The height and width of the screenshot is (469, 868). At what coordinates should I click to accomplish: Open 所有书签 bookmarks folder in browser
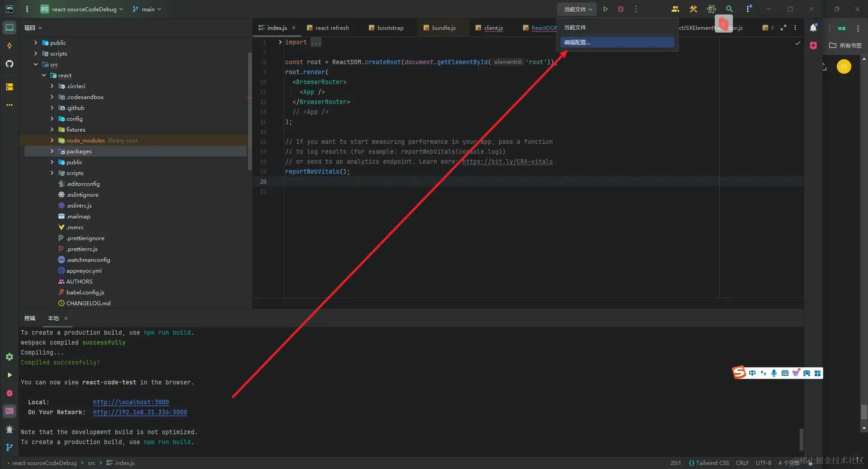(x=845, y=45)
